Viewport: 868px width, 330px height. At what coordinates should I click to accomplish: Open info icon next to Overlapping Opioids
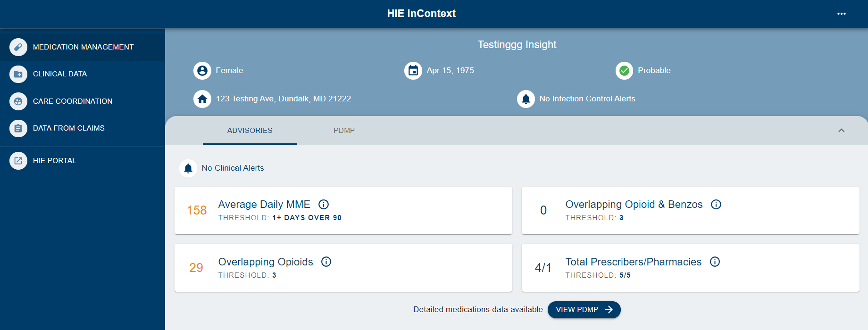point(326,262)
